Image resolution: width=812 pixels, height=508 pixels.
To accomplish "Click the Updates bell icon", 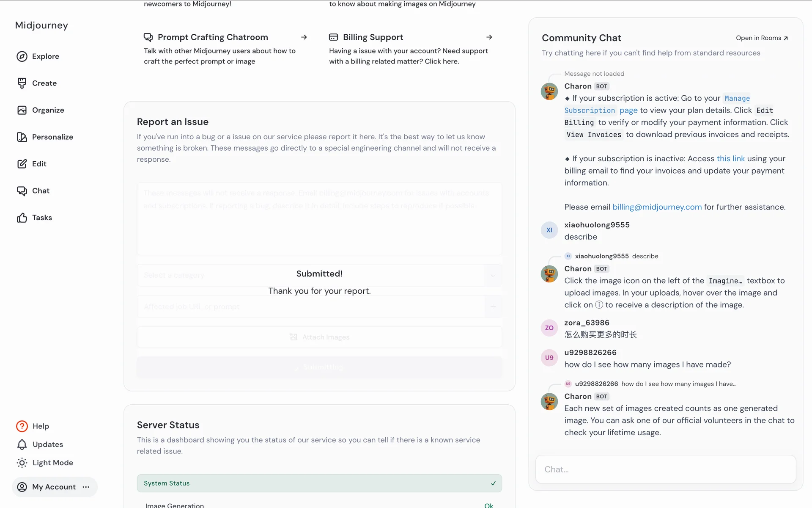I will pyautogui.click(x=22, y=444).
